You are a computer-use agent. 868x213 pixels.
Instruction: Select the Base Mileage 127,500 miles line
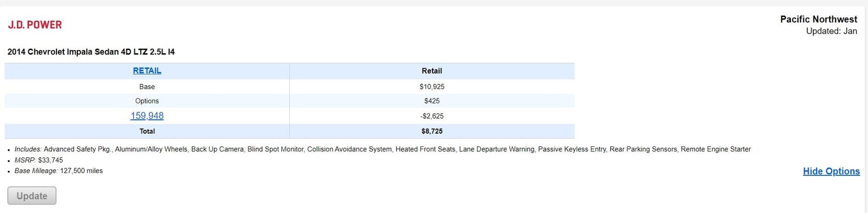(59, 170)
